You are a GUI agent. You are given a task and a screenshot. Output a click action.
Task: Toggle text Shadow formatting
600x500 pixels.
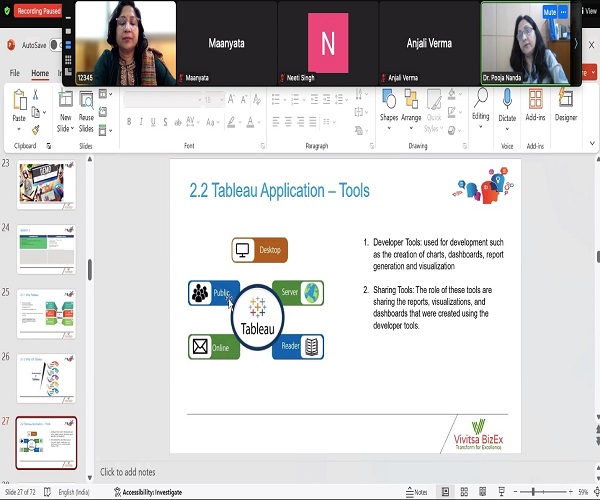click(x=165, y=122)
